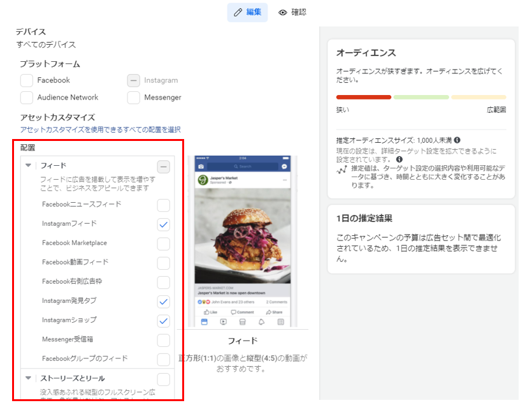
Task: Switch to the 確認 tab
Action: point(292,12)
